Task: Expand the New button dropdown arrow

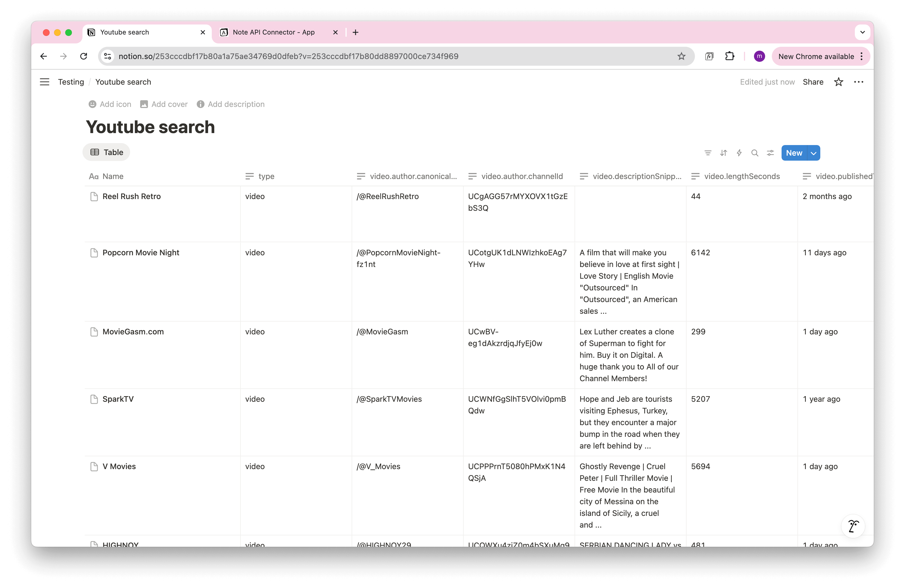Action: coord(814,153)
